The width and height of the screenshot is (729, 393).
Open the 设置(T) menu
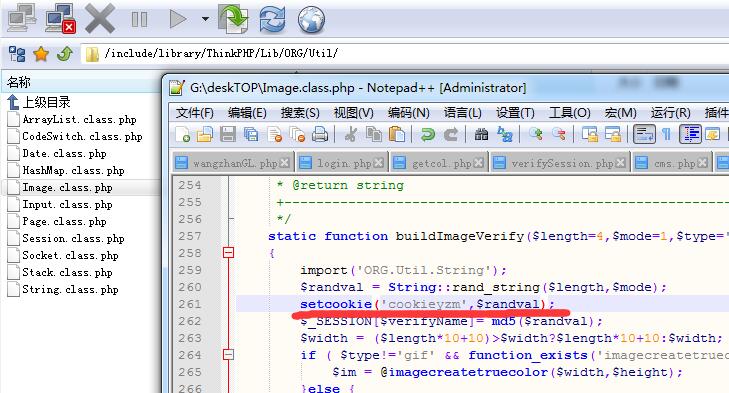[x=515, y=113]
